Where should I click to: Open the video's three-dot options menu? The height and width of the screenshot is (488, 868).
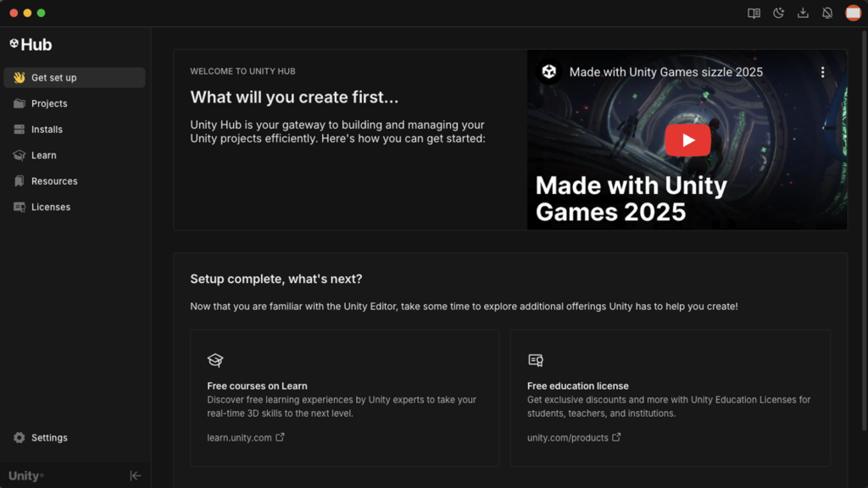[822, 72]
